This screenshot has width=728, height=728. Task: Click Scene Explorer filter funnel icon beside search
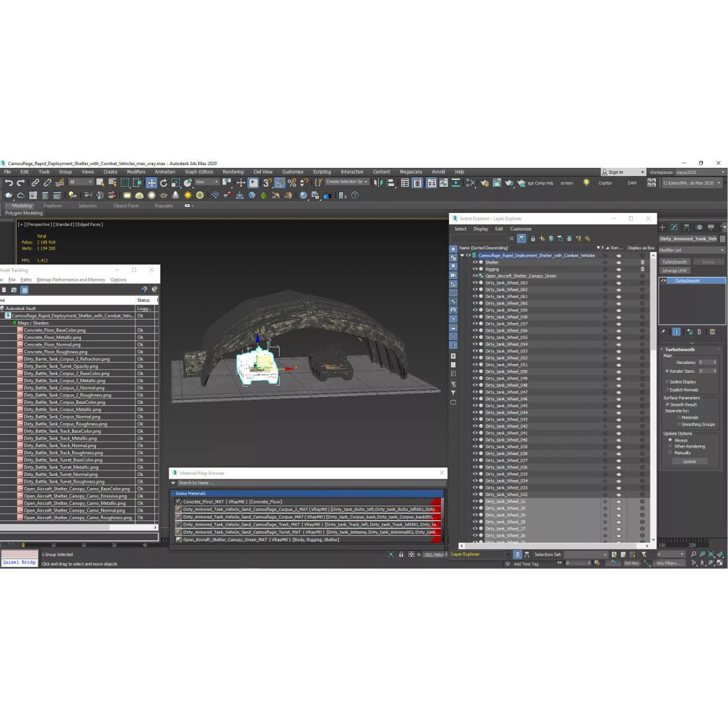point(522,238)
